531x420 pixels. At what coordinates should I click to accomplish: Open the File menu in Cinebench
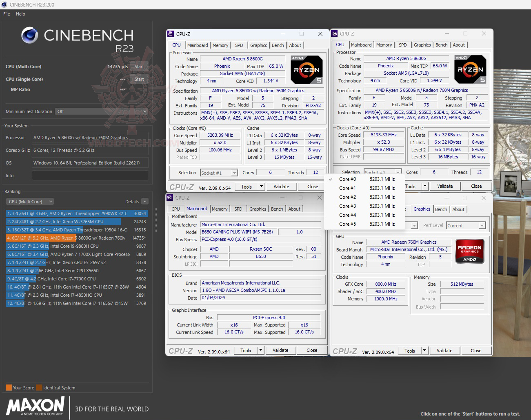(x=7, y=14)
